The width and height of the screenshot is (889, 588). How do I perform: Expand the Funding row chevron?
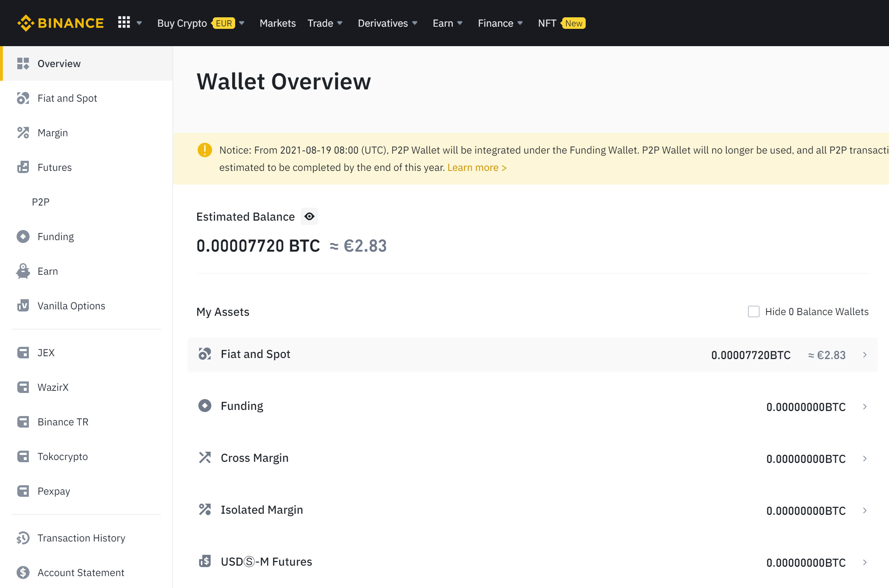pos(864,407)
